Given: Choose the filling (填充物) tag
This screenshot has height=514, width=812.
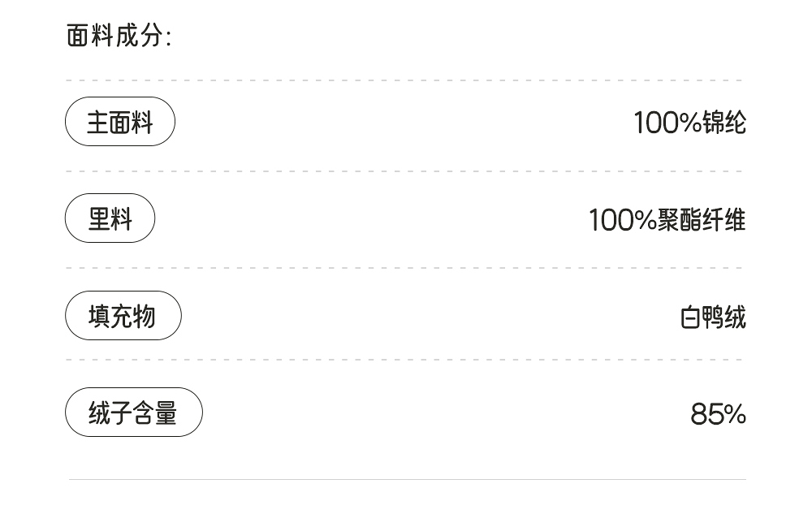Looking at the screenshot, I should coord(123,316).
